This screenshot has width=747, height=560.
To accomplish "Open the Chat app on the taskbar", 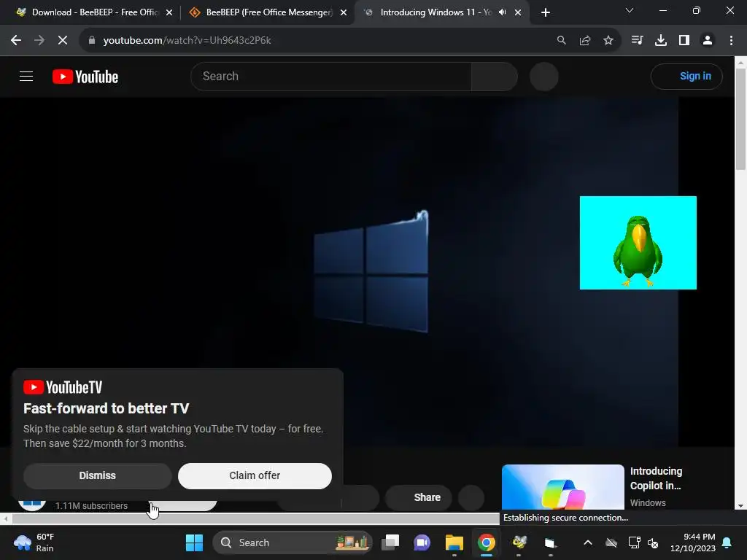I will (422, 542).
